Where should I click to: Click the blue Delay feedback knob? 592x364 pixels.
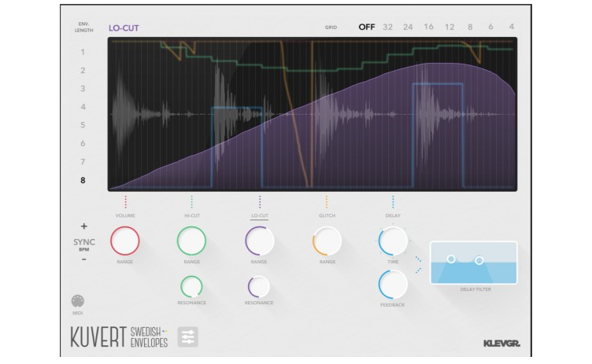click(x=393, y=285)
